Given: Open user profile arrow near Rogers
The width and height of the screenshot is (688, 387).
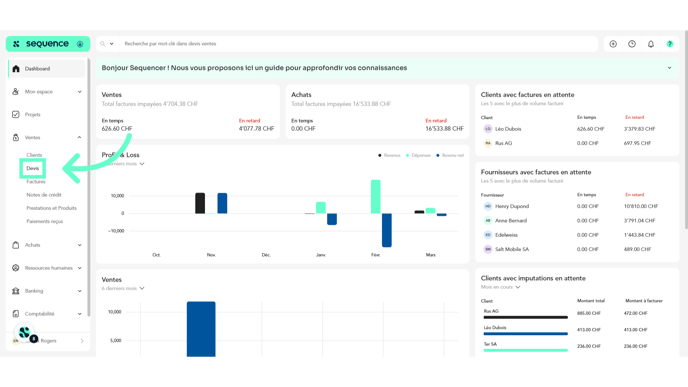Looking at the screenshot, I should pyautogui.click(x=82, y=341).
